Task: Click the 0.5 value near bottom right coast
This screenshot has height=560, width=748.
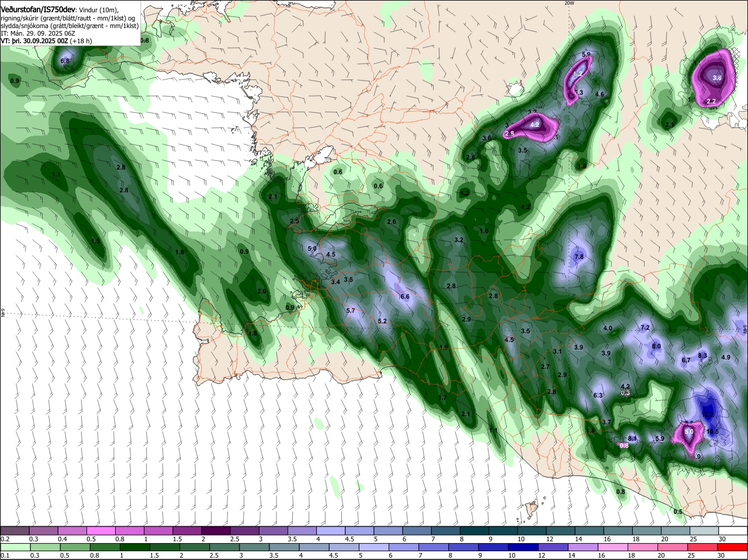Action: coord(678,511)
